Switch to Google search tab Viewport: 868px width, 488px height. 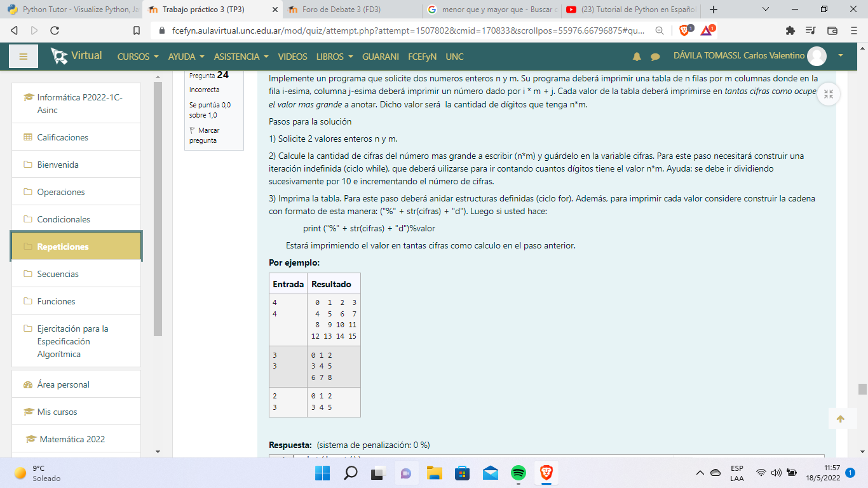[x=491, y=10]
